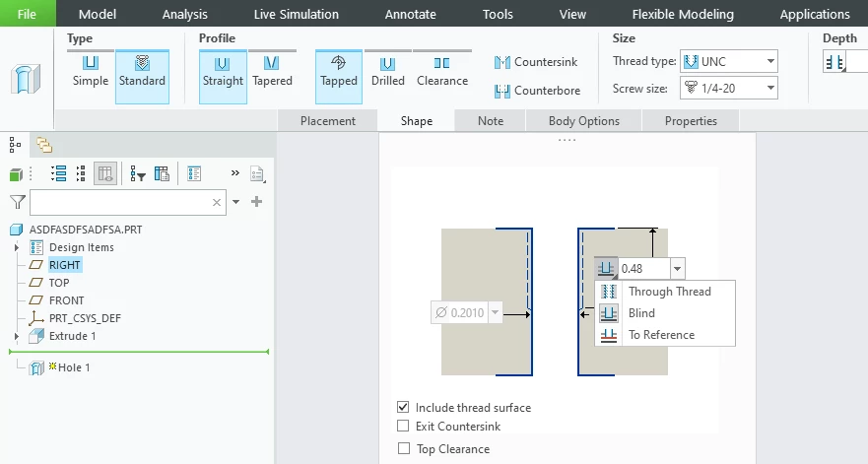Screen dimensions: 868x464
Task: Switch to the Model ribbon tab
Action: (x=98, y=15)
